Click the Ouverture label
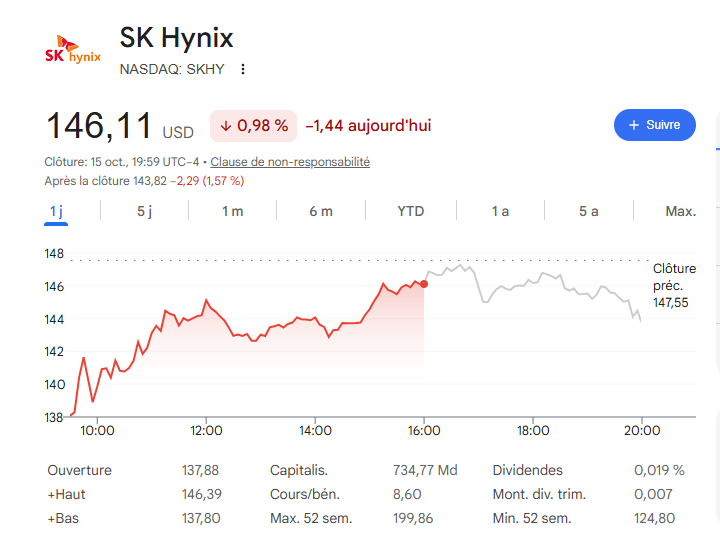Viewport: 720px width, 544px height. coord(79,470)
